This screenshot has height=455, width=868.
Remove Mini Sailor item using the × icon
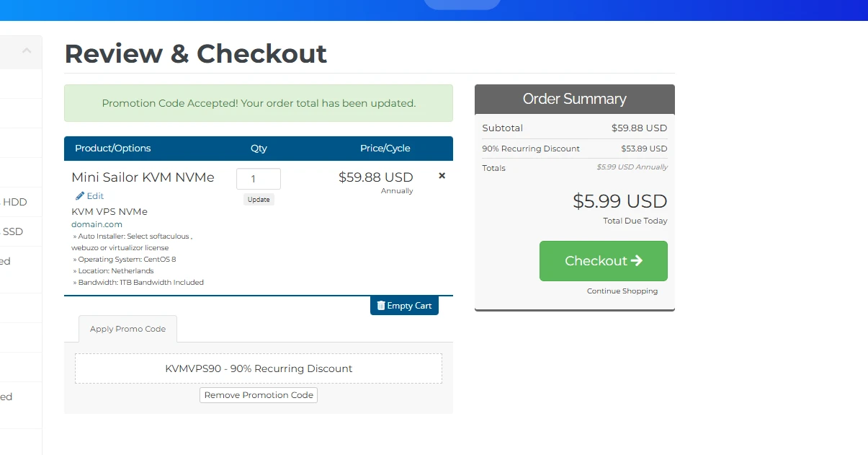pyautogui.click(x=442, y=175)
